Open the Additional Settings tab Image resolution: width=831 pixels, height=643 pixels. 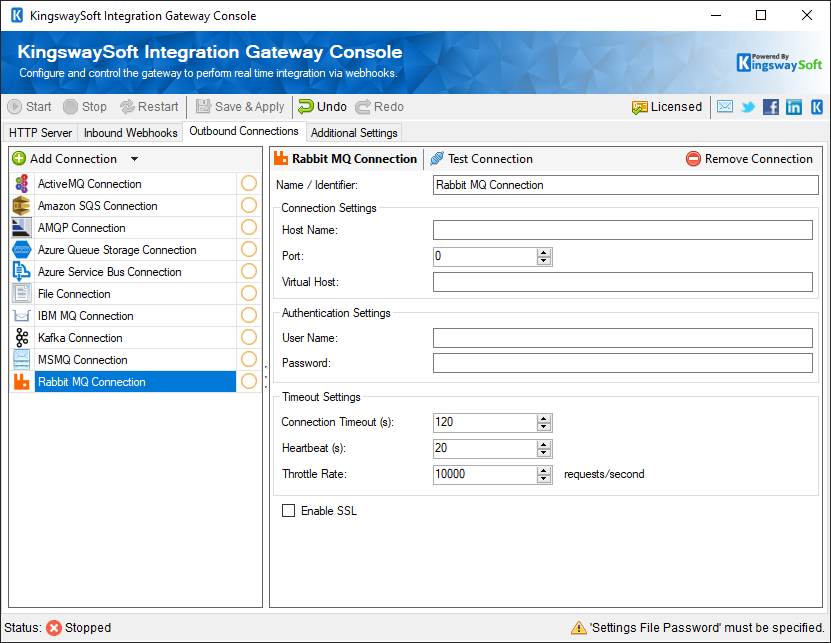click(354, 133)
